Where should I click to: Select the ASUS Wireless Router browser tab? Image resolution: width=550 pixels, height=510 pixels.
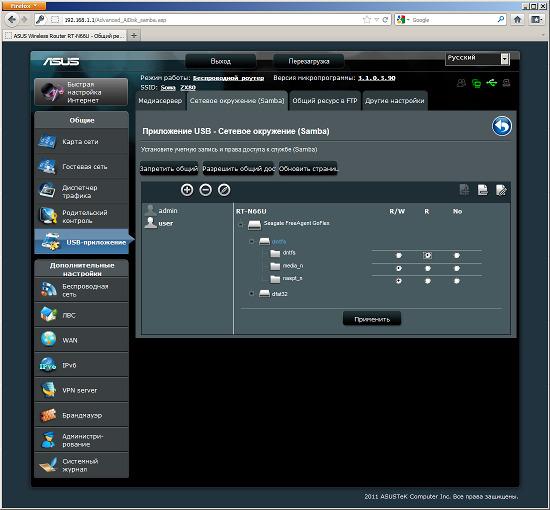pyautogui.click(x=65, y=36)
